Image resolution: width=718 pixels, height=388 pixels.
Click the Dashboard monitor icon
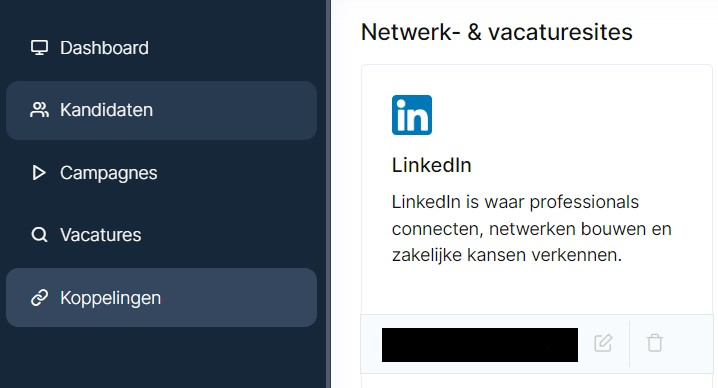pyautogui.click(x=39, y=48)
